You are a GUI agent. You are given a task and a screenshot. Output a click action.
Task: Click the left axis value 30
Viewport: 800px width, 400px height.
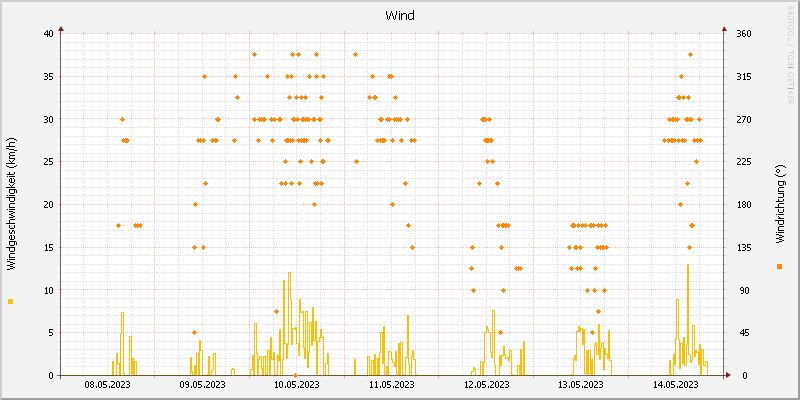pos(48,119)
